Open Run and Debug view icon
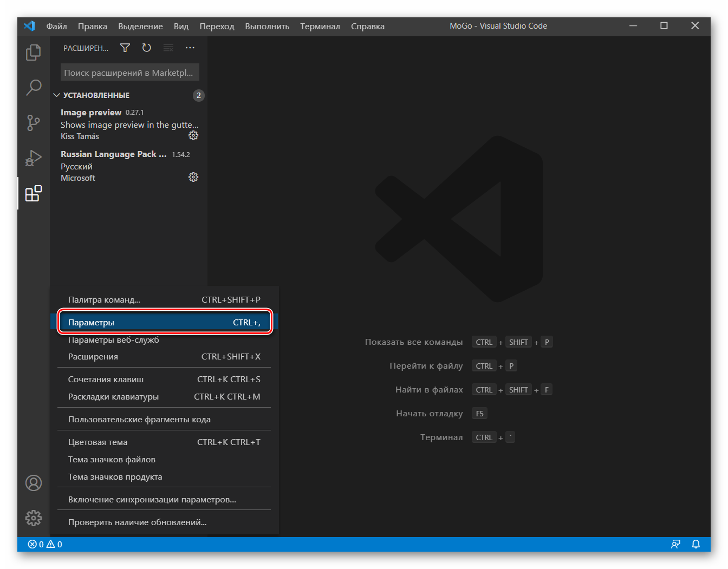Screen dimensions: 728x569 pos(34,158)
